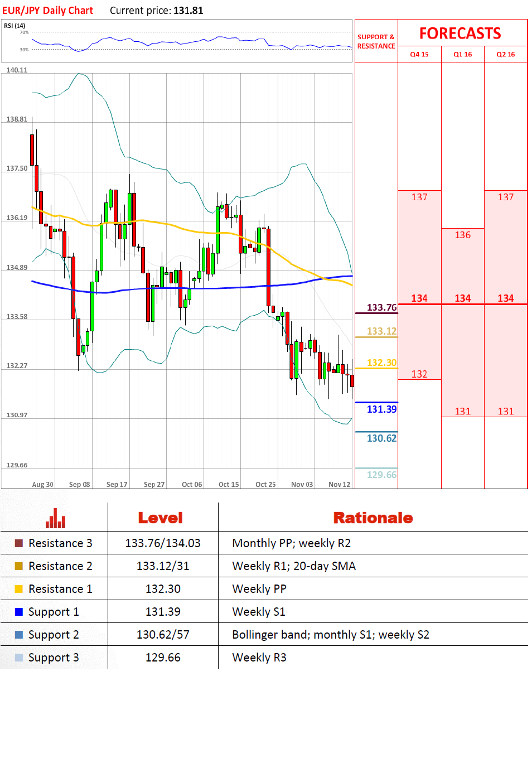The image size is (532, 763).
Task: Click the 130.62 support level label
Action: 382,438
